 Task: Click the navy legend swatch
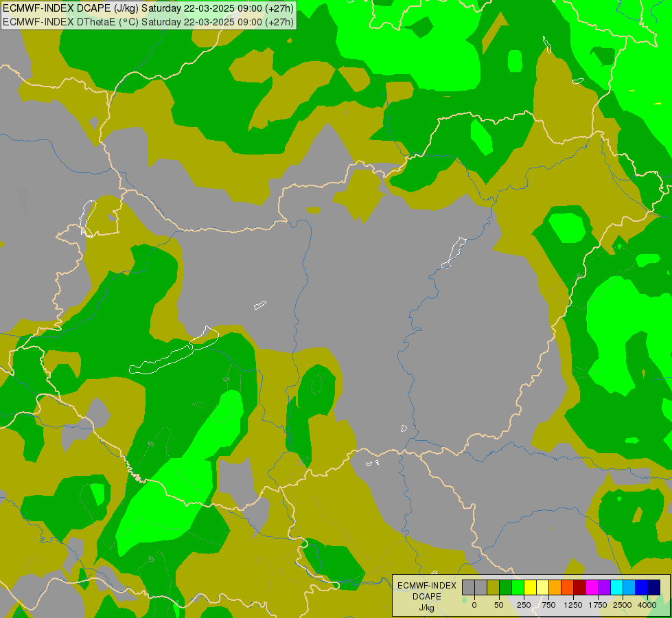[654, 587]
